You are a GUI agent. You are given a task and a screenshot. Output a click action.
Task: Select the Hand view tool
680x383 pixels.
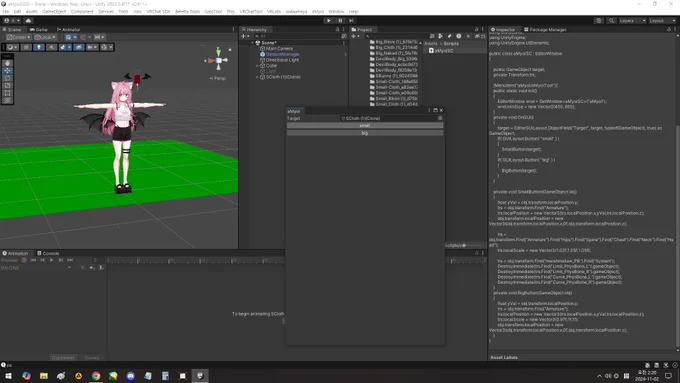(x=7, y=63)
